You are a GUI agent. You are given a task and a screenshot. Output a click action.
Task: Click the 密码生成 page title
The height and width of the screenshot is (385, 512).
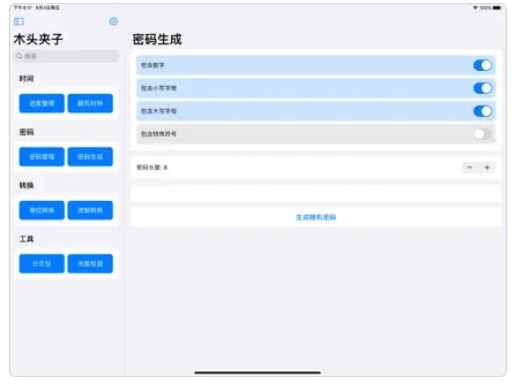click(157, 39)
